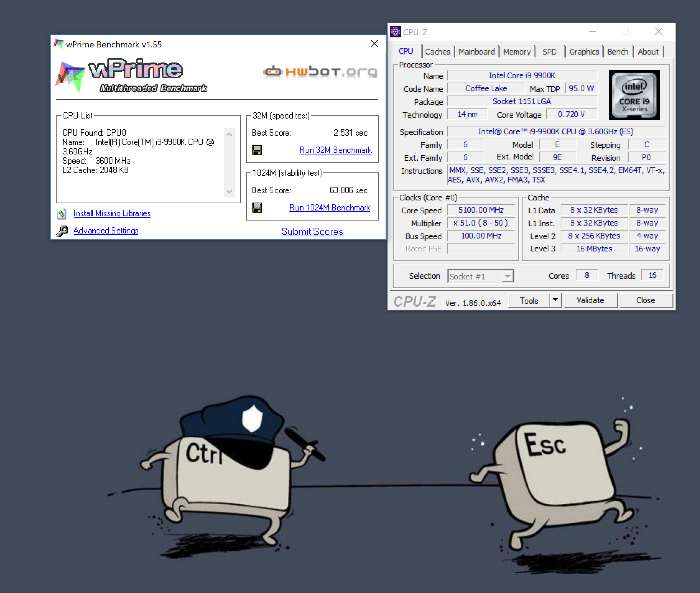This screenshot has height=593, width=700.
Task: Open the Mainboard tab
Action: [477, 52]
